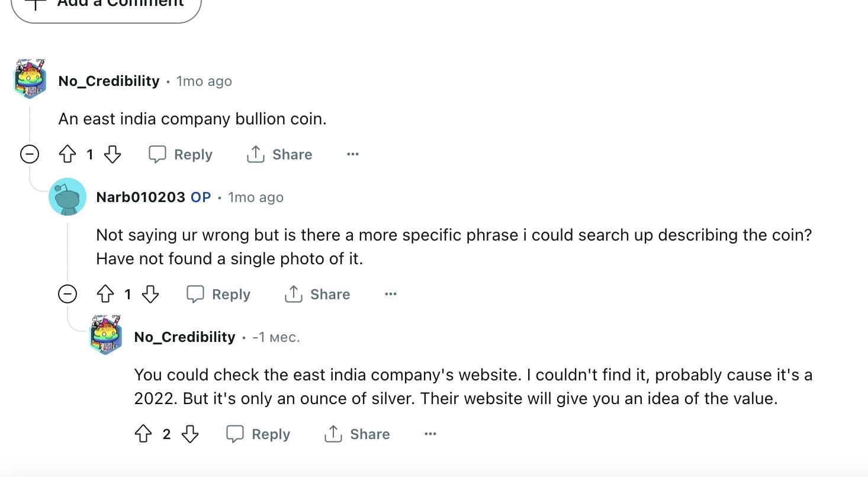Collapse the top-level No_Credibility comment thread

point(30,155)
